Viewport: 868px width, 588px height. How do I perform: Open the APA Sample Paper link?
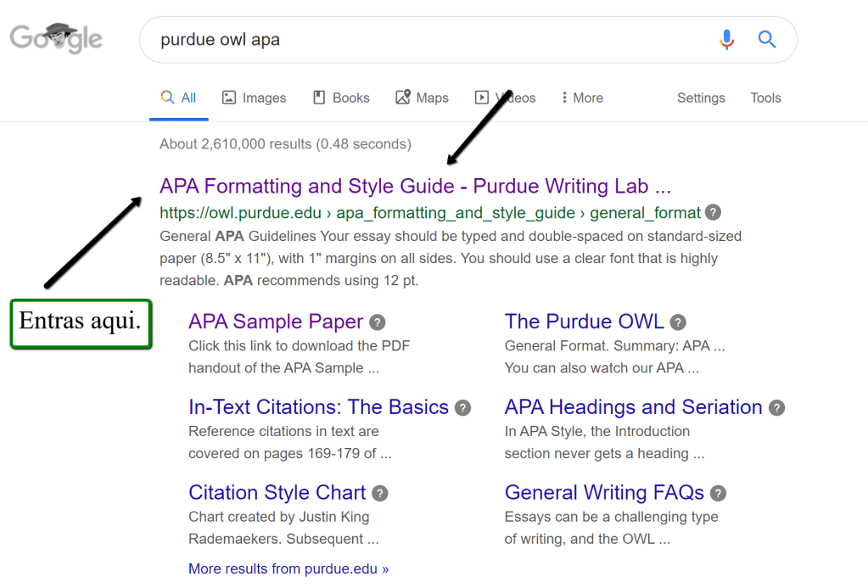coord(276,322)
